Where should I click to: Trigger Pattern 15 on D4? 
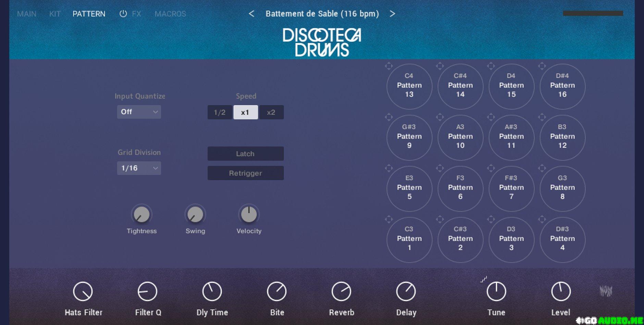pos(511,87)
